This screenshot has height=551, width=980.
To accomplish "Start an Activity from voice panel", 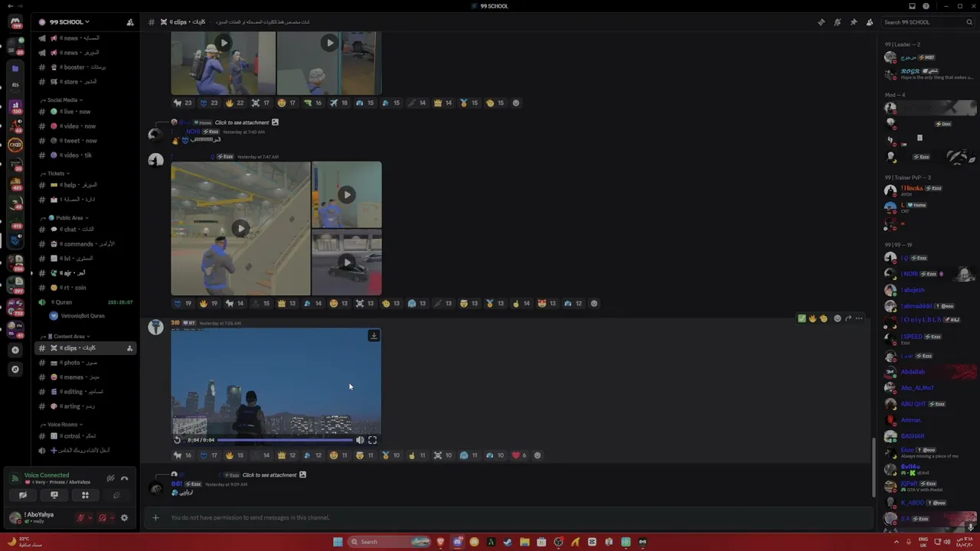I will (x=85, y=495).
